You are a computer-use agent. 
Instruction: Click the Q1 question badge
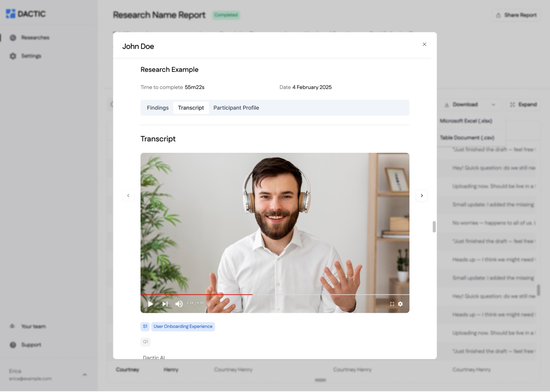pos(145,342)
